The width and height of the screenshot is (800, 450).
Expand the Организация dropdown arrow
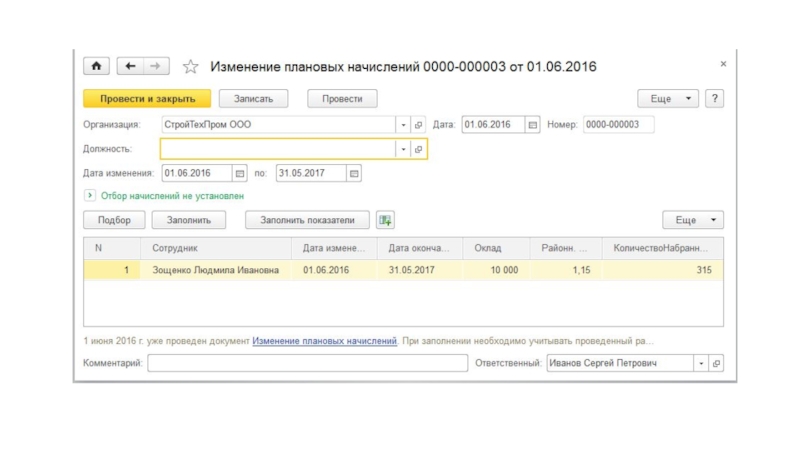pyautogui.click(x=403, y=124)
